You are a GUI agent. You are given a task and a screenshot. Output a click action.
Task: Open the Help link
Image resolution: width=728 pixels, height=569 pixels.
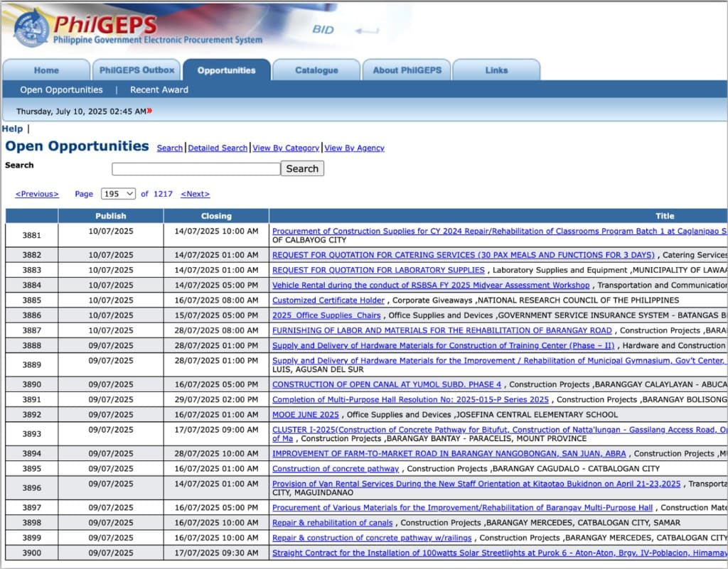[x=12, y=129]
